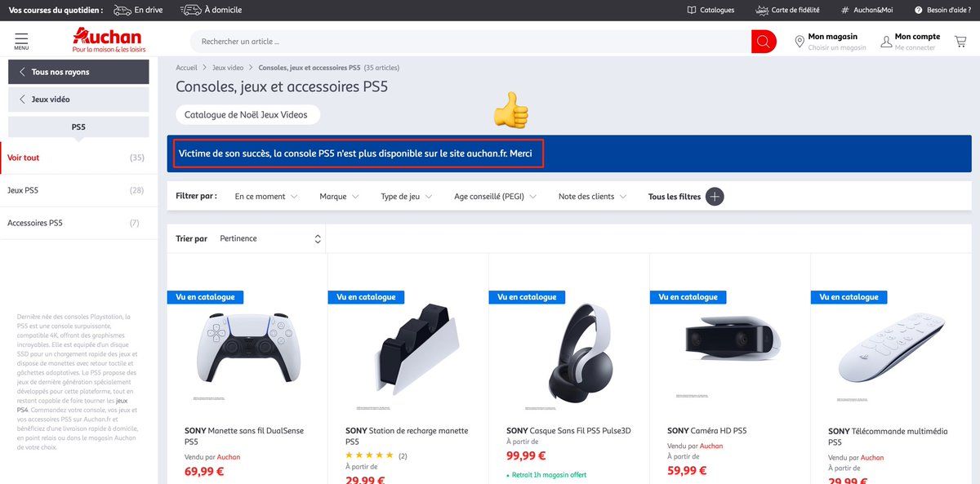Screen dimensions: 980x484
Task: Click the search article input field
Action: click(471, 42)
